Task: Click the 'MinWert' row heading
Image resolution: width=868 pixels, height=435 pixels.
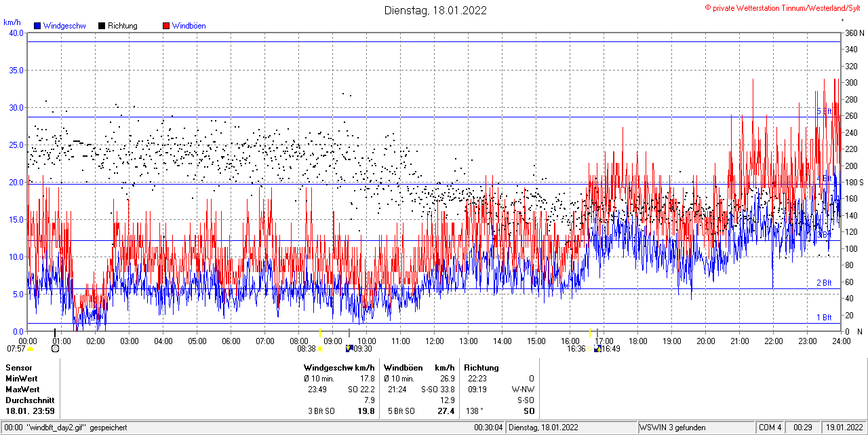Action: (22, 378)
